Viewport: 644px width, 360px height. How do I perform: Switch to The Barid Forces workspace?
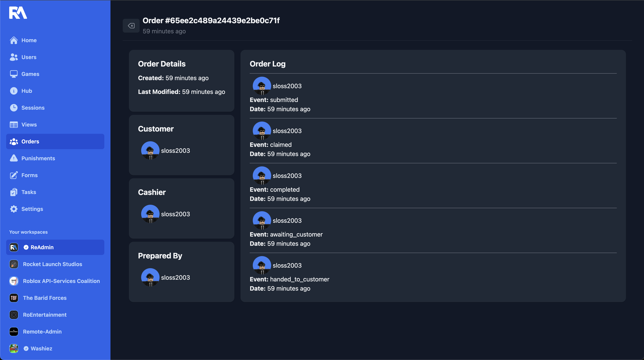pyautogui.click(x=45, y=298)
